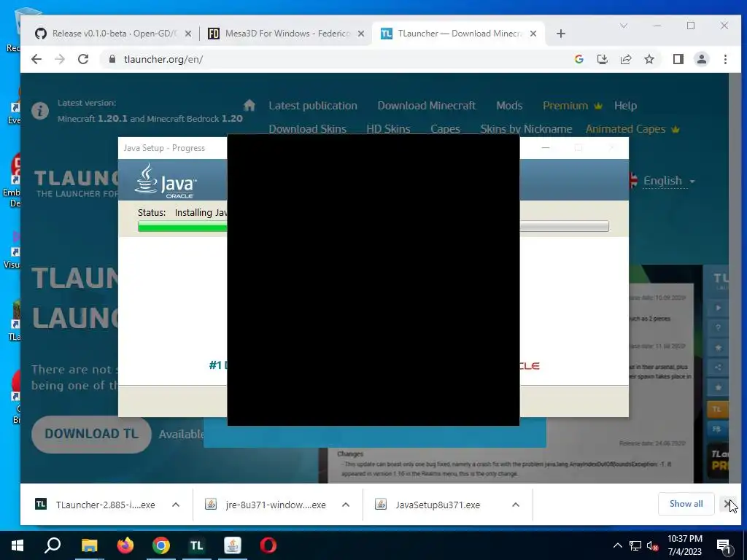Click the home icon on TLauncher site
Viewport: 747px width, 560px height.
249,105
